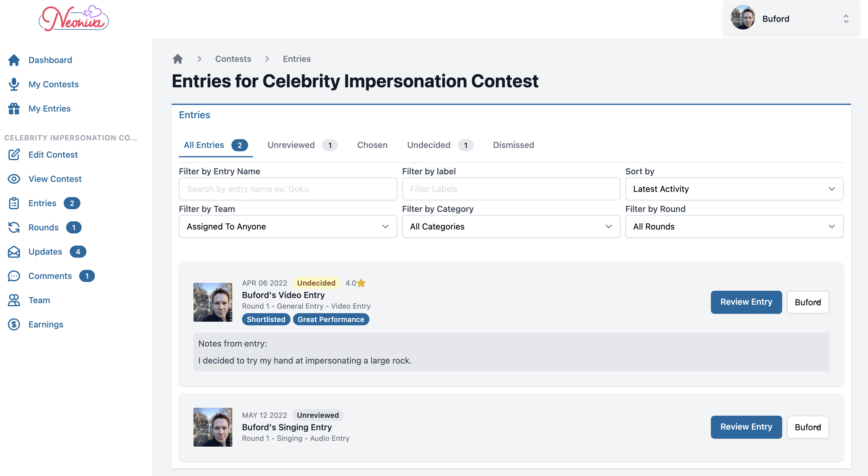This screenshot has width=868, height=476.
Task: Click the Filter by Entry Name input field
Action: click(288, 189)
